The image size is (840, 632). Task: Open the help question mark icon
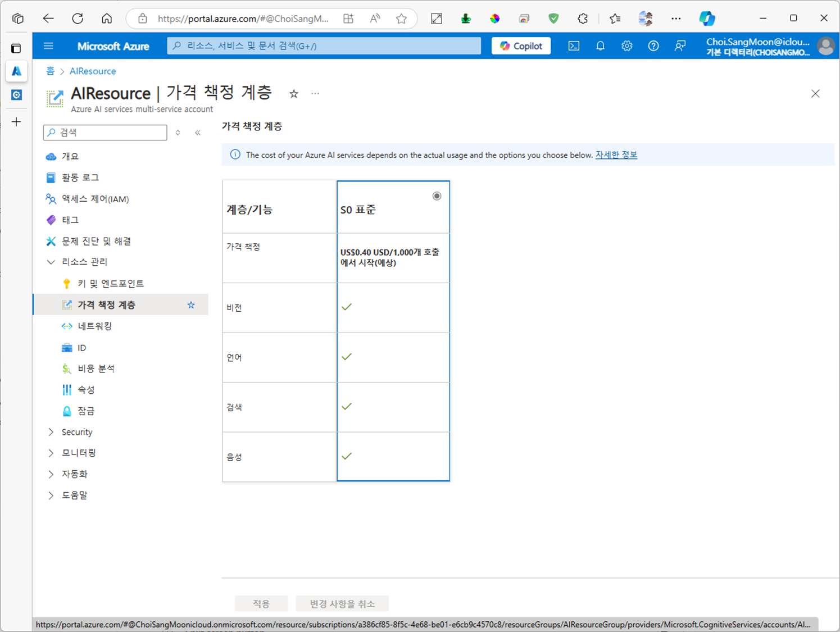click(653, 46)
